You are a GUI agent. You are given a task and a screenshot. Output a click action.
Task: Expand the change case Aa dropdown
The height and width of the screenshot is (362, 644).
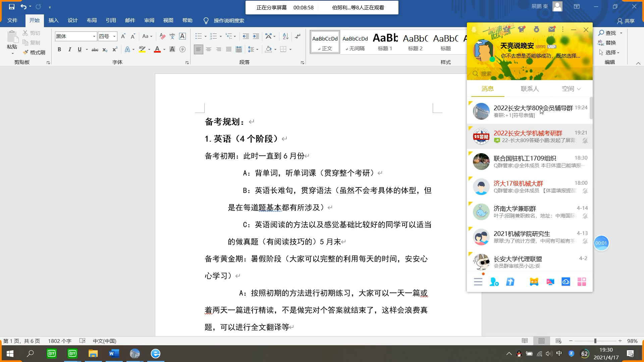click(x=148, y=36)
